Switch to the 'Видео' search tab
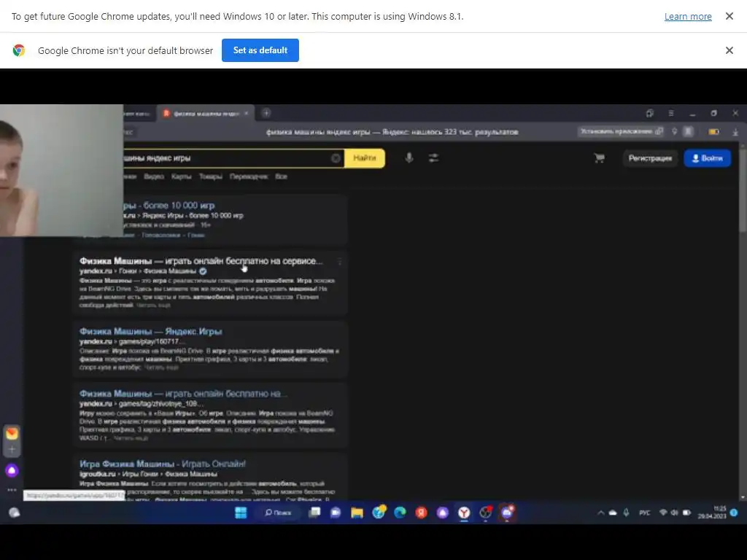 pyautogui.click(x=154, y=176)
